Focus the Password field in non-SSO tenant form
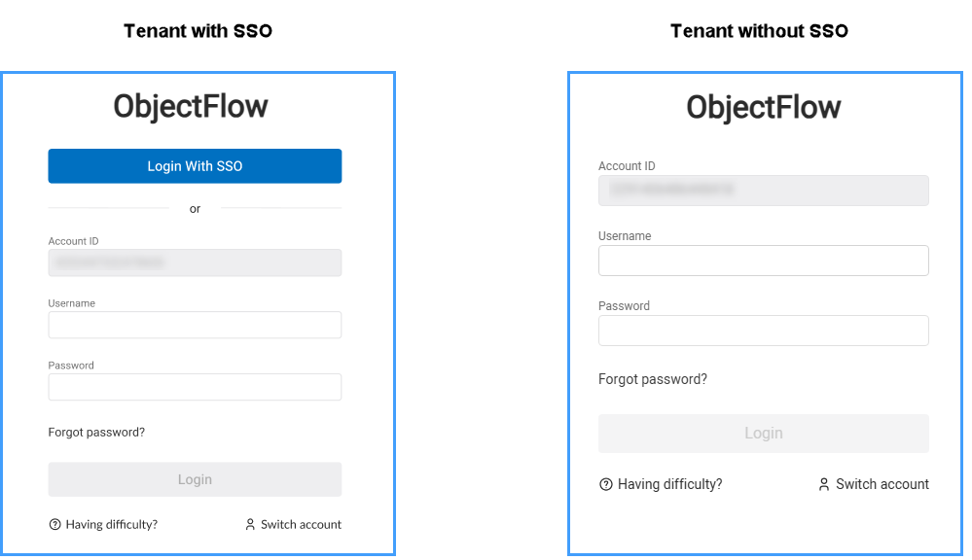The height and width of the screenshot is (560, 972). point(763,331)
